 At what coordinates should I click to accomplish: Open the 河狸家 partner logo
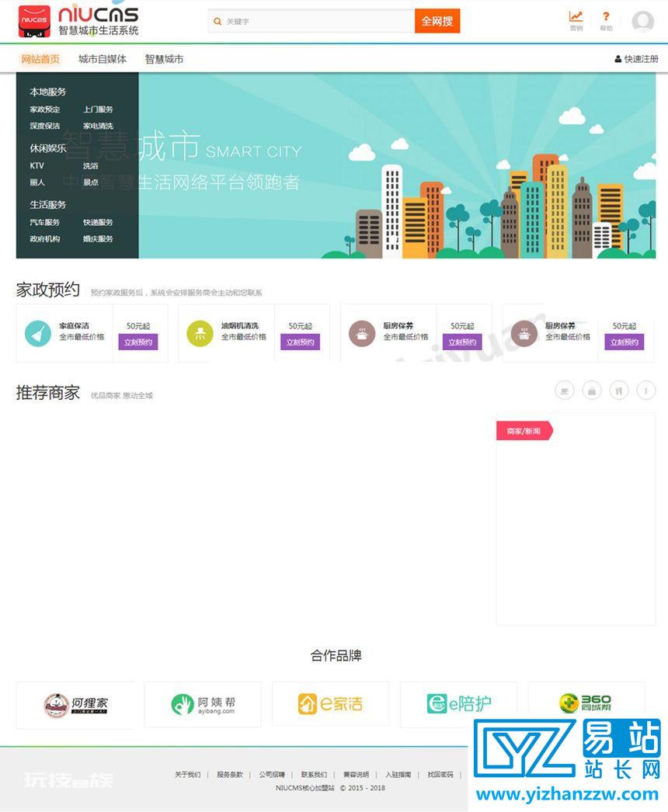75,705
